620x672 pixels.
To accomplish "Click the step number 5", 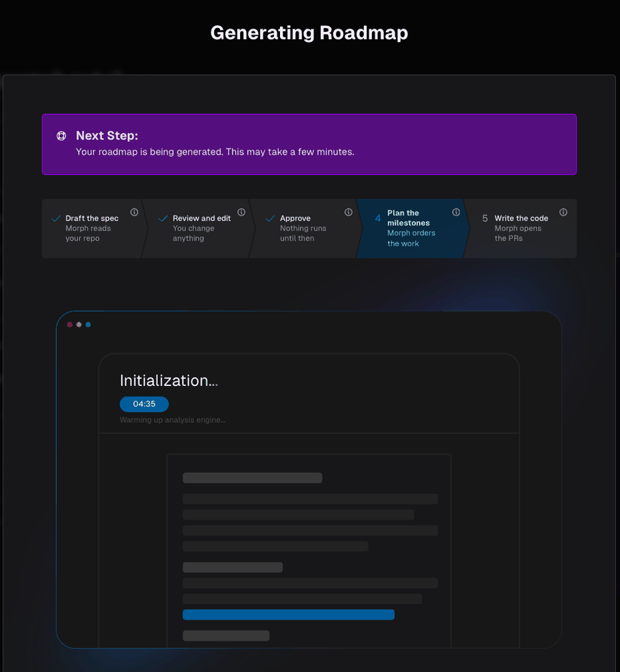I will [x=485, y=219].
